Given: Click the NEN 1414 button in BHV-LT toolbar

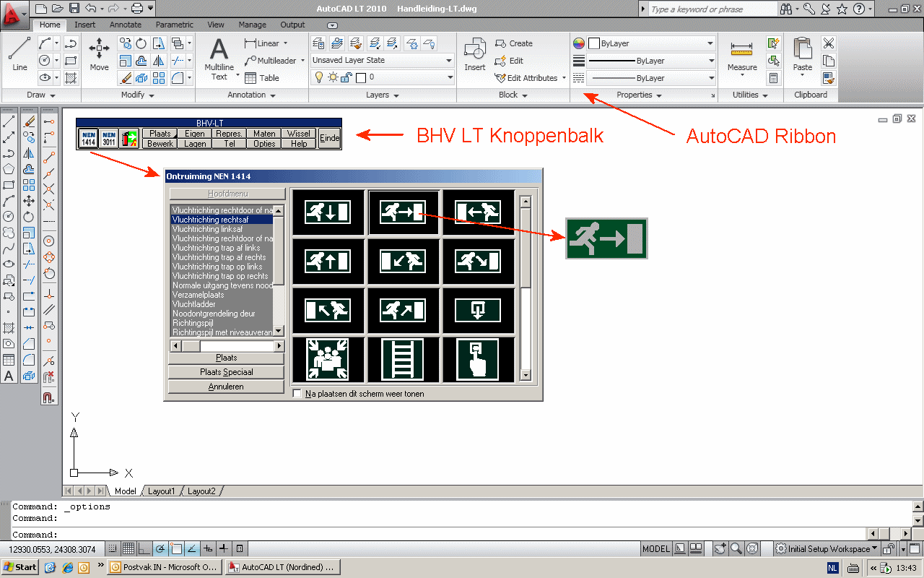Looking at the screenshot, I should (x=89, y=138).
